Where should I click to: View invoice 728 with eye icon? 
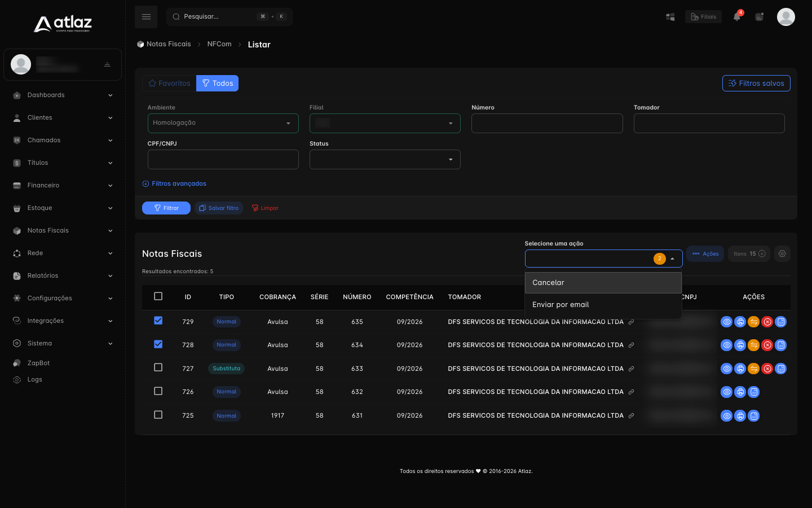tap(727, 345)
